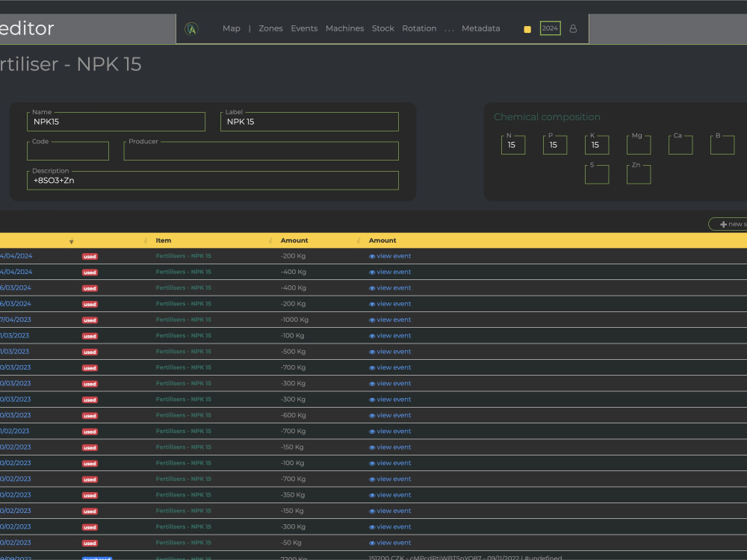The image size is (747, 560).
Task: Click the 'used' badge in -600 Kg row
Action: [90, 416]
